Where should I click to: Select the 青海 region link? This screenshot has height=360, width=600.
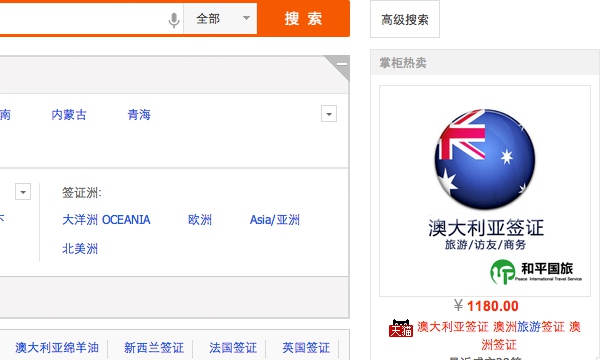click(x=139, y=114)
